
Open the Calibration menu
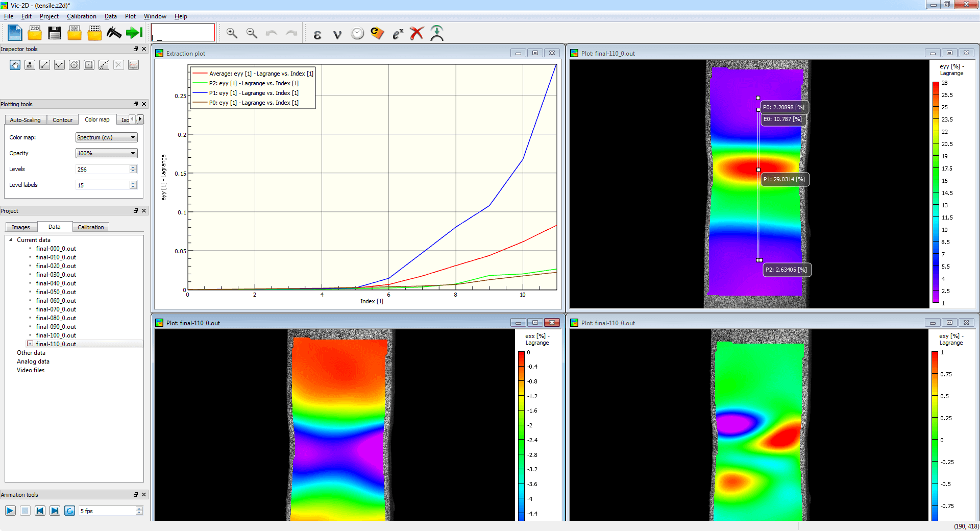coord(81,16)
